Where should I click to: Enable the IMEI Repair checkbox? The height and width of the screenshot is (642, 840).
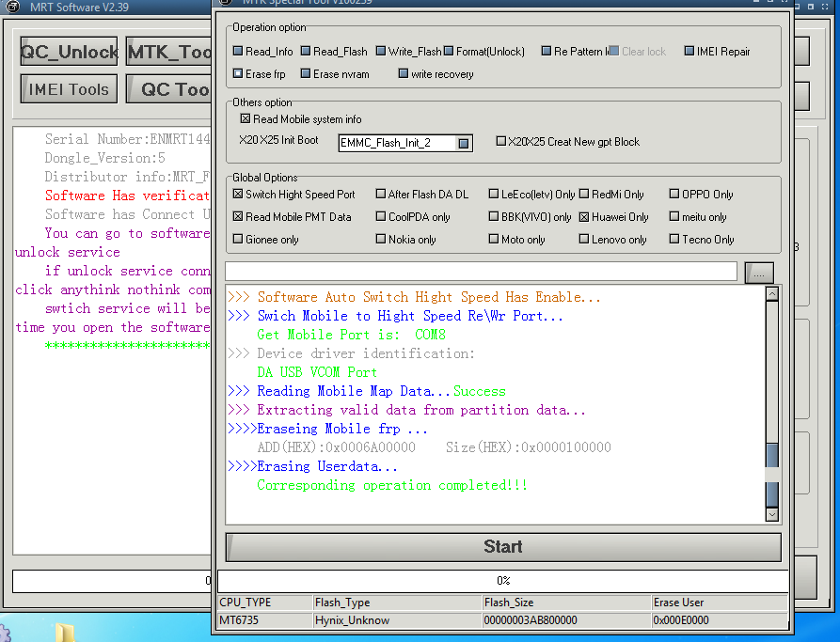(x=689, y=52)
